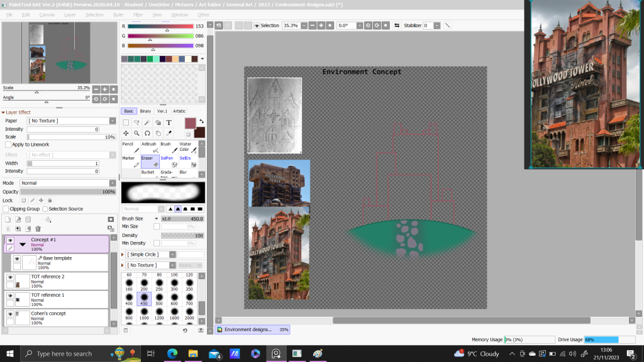Collapse the Concept #1 layer folder

point(23,244)
